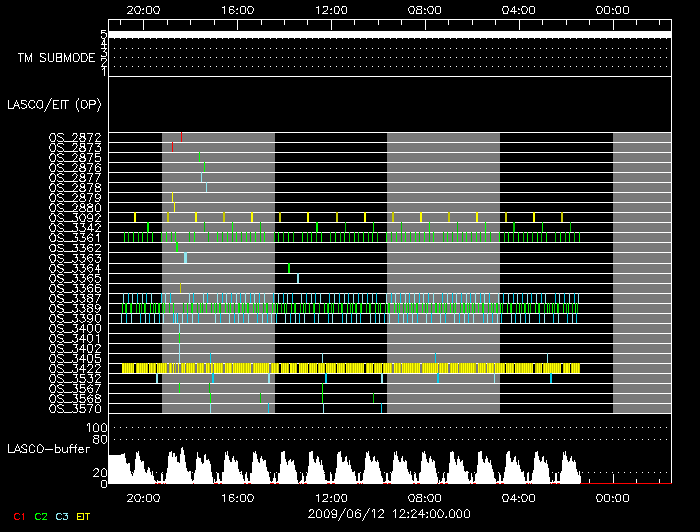Click 00:00 on the upper time axis
This screenshot has height=532, width=700.
[612, 10]
